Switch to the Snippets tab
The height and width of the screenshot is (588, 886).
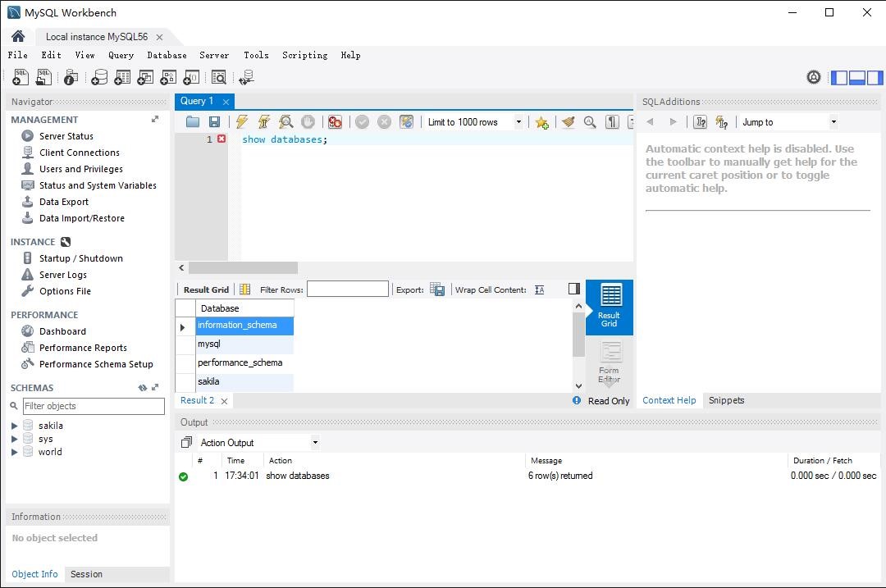(725, 400)
